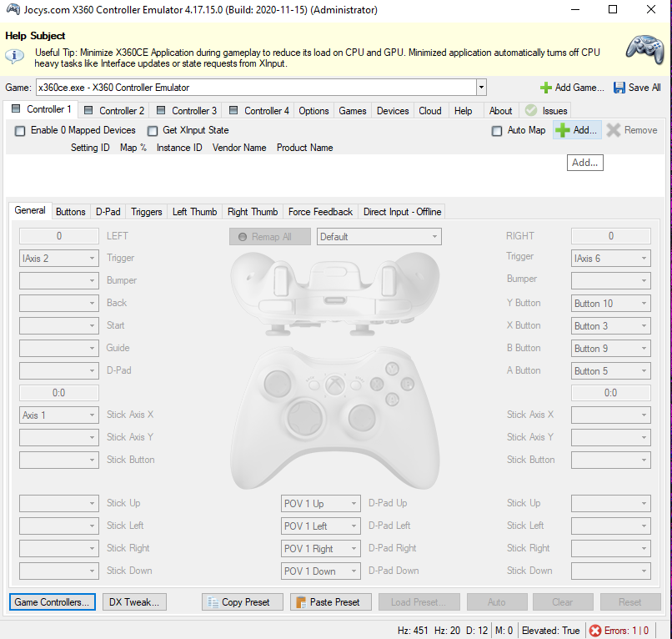Click the green plus icon on Add button
The width and height of the screenshot is (672, 639).
(562, 130)
